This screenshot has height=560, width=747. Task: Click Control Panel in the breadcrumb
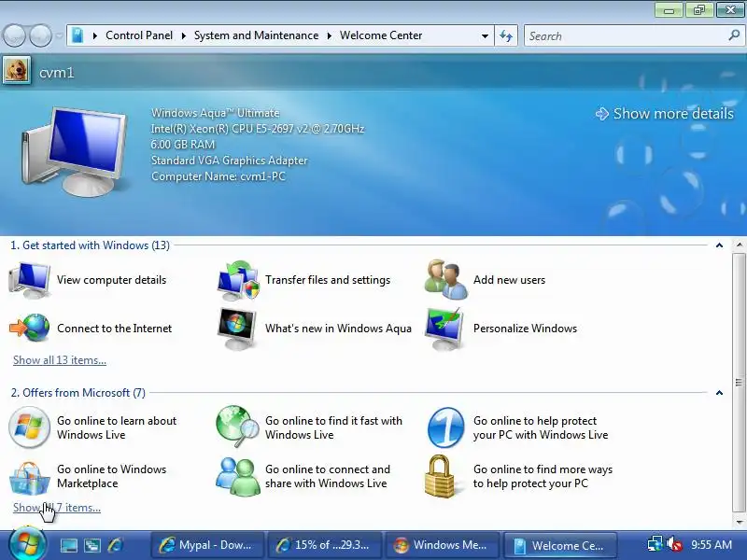139,35
